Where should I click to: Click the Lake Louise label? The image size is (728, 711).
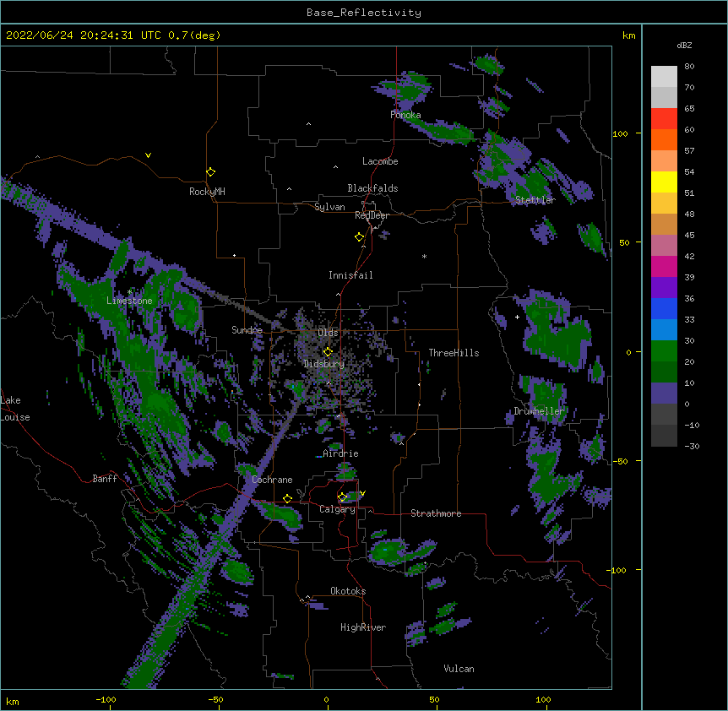(x=15, y=409)
